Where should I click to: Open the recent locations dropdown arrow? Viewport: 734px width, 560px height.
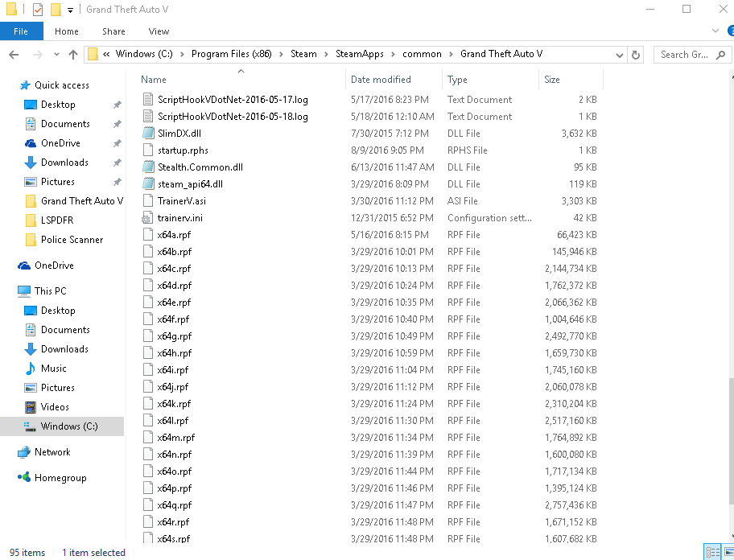click(56, 55)
